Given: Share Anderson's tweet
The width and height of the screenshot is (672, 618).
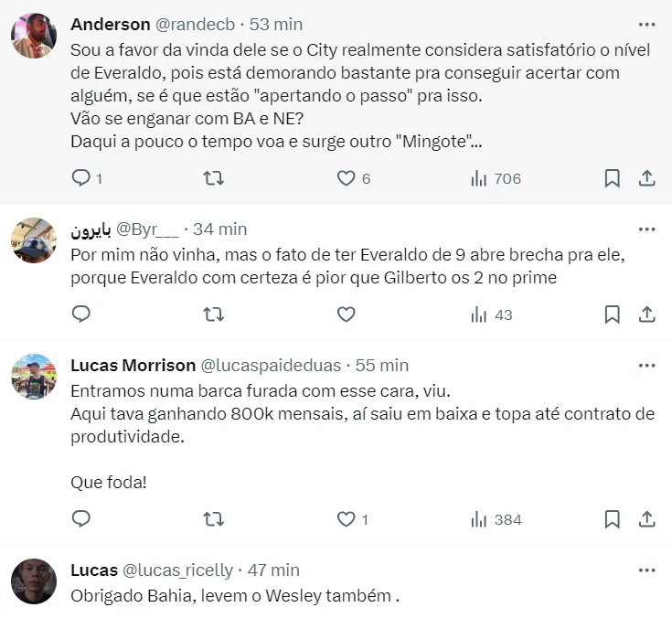Looking at the screenshot, I should (646, 178).
